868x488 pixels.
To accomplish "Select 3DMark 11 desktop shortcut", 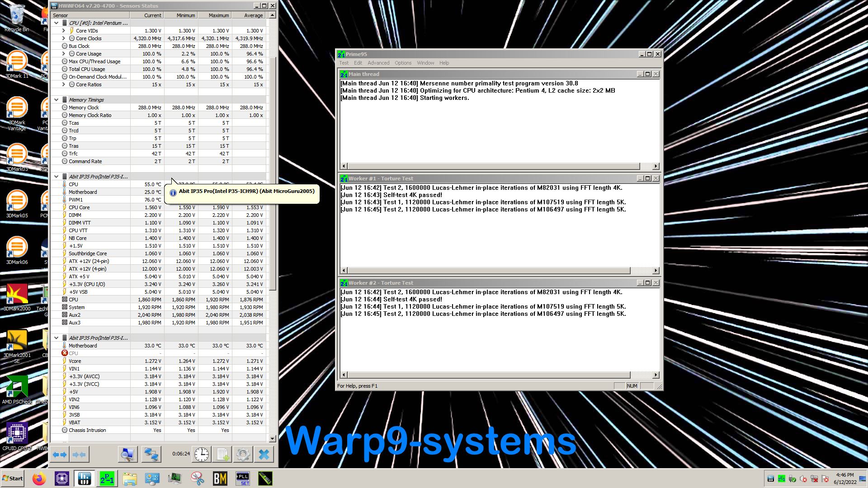I will (17, 65).
